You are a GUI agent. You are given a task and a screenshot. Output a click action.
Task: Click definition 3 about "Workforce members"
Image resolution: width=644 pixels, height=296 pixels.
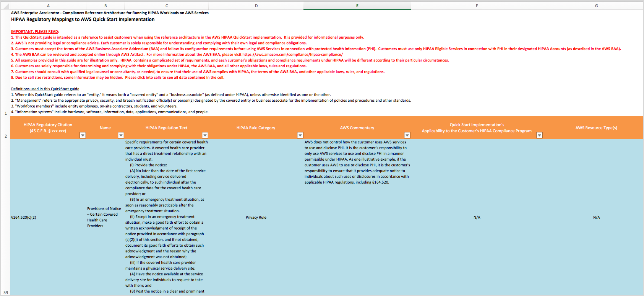(94, 106)
